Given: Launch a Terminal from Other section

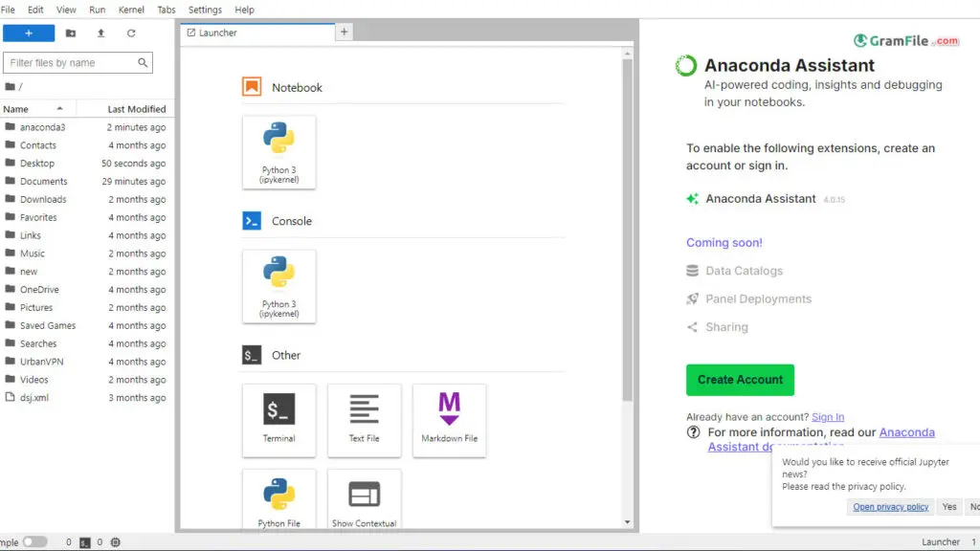Looking at the screenshot, I should (278, 420).
